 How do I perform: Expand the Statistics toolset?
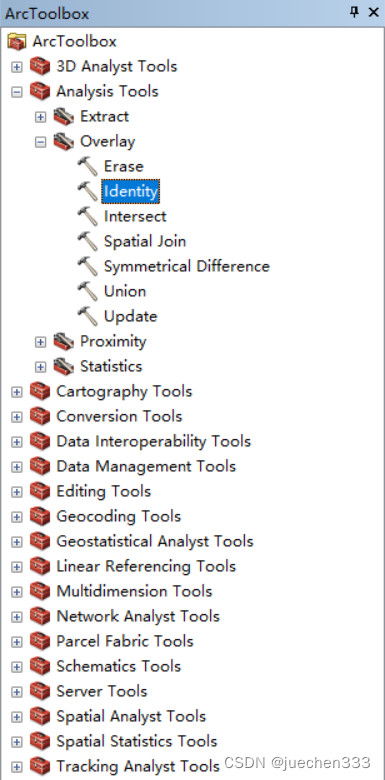[41, 367]
